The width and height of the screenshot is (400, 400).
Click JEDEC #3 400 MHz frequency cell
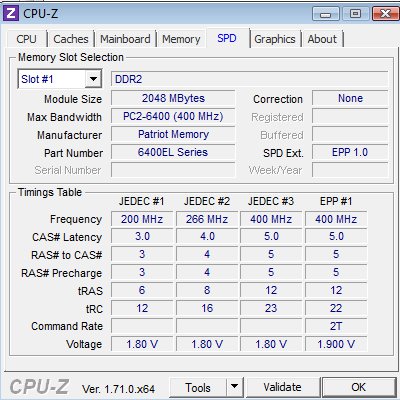(x=271, y=219)
